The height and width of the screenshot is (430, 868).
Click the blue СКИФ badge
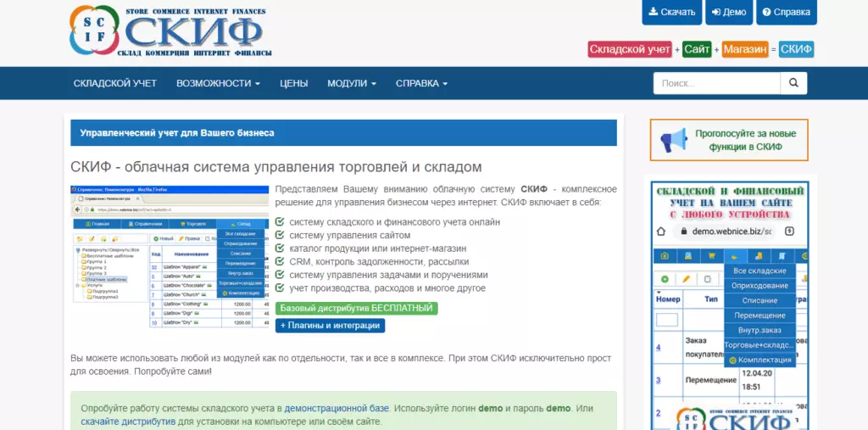tap(797, 49)
